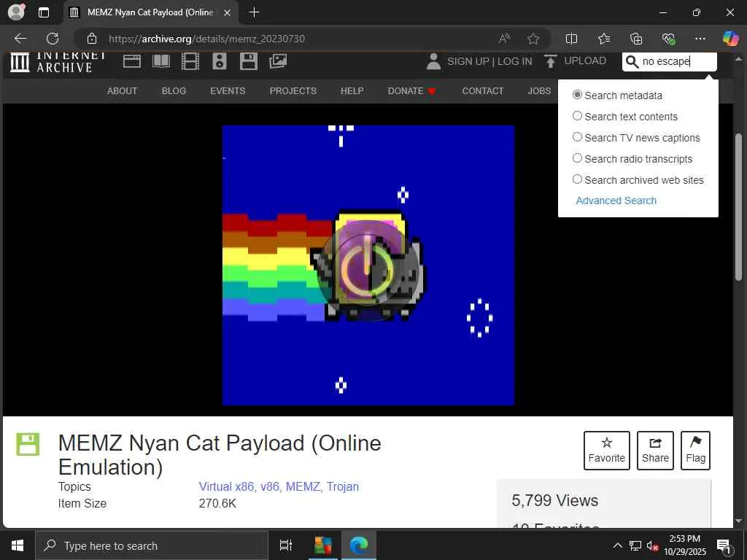Click the Favorite button
Screen dimensions: 747x560
[606, 451]
